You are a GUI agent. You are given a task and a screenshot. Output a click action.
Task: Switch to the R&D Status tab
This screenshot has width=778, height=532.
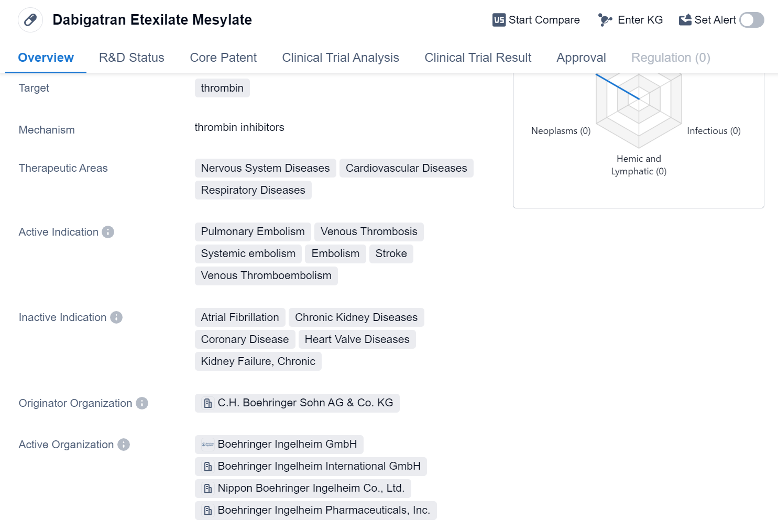132,58
